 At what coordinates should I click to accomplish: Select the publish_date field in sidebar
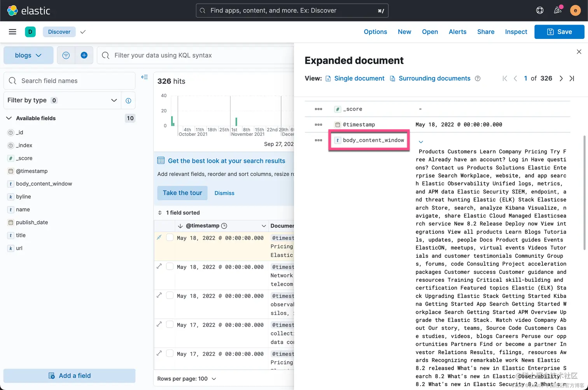pyautogui.click(x=32, y=222)
